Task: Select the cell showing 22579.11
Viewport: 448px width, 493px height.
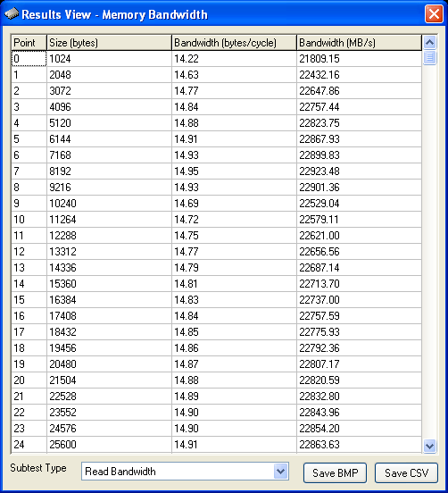Action: pos(359,220)
